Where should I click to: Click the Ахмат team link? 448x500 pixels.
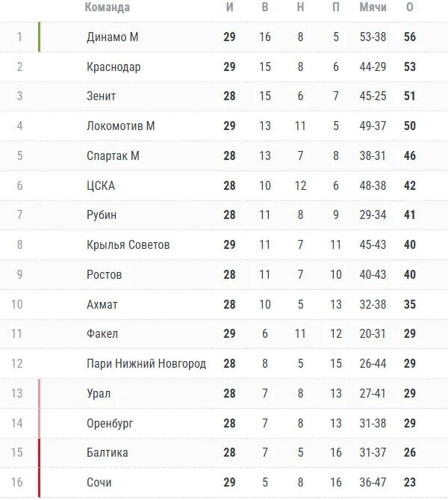coord(102,304)
